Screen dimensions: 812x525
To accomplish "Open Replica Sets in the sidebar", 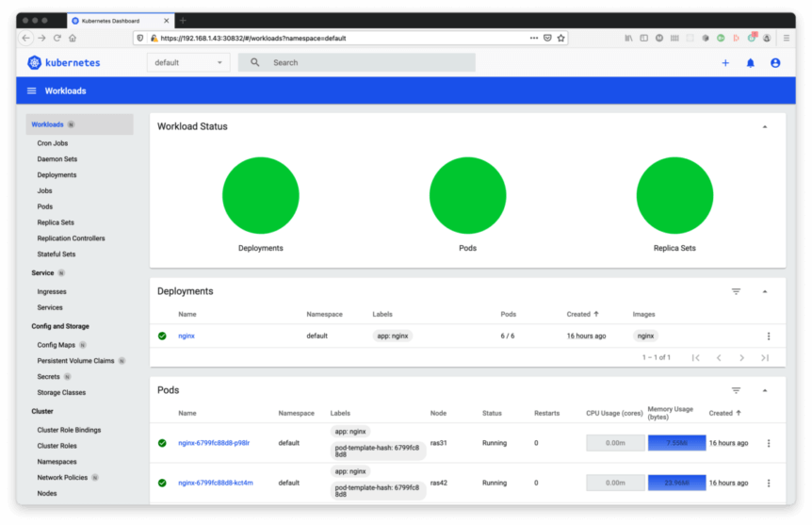I will coord(56,222).
